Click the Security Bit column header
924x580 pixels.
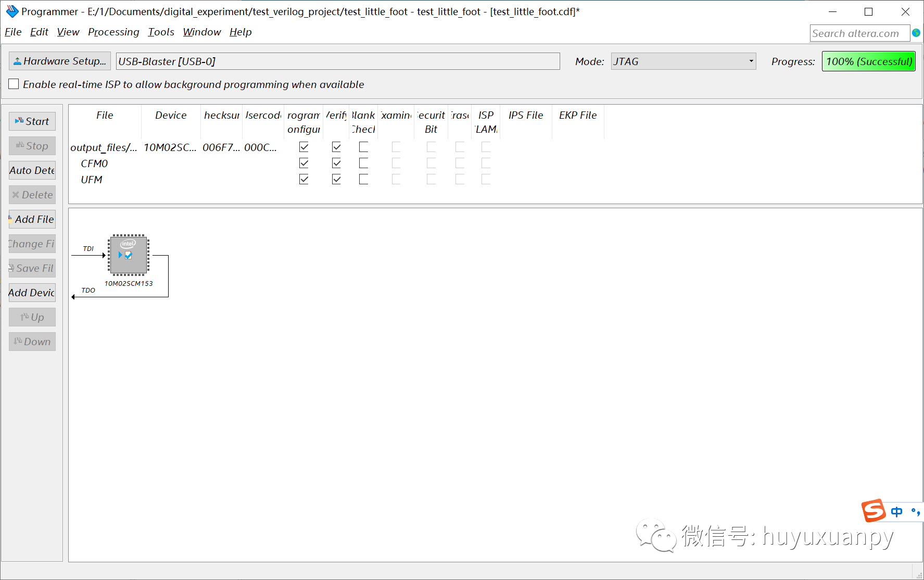tap(431, 122)
